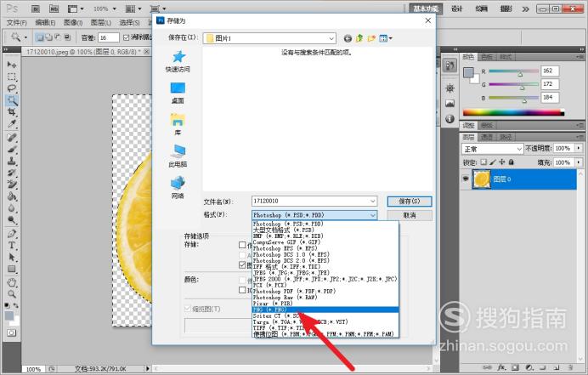Select the Pen tool

point(12,234)
